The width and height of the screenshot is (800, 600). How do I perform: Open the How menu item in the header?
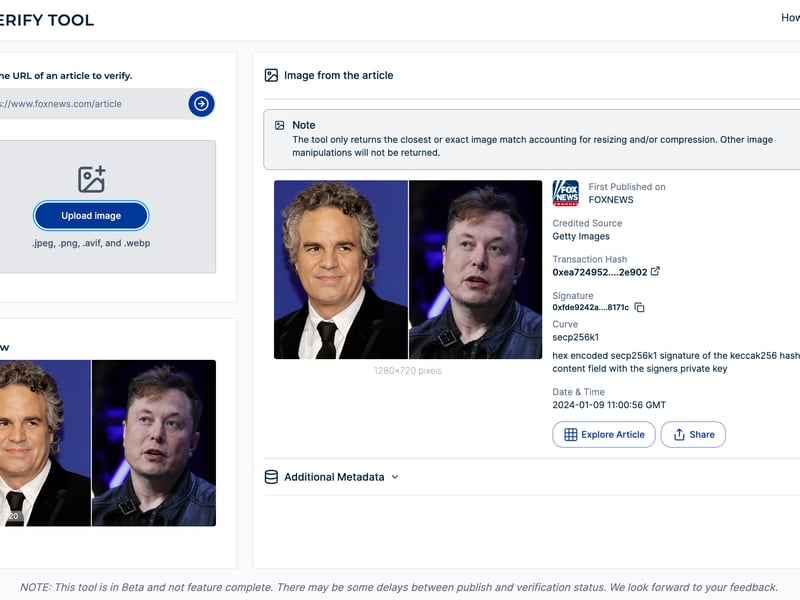point(789,18)
